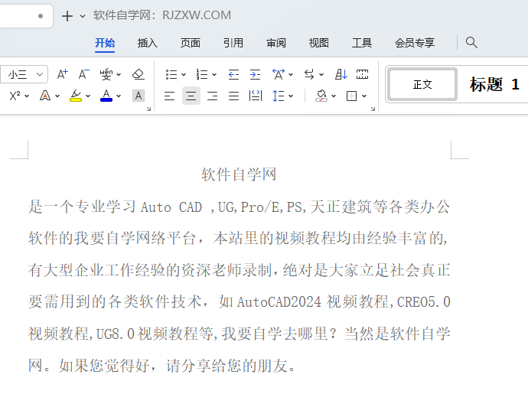Viewport: 528px width, 420px height.
Task: Apply text effects A icon
Action: (x=45, y=96)
